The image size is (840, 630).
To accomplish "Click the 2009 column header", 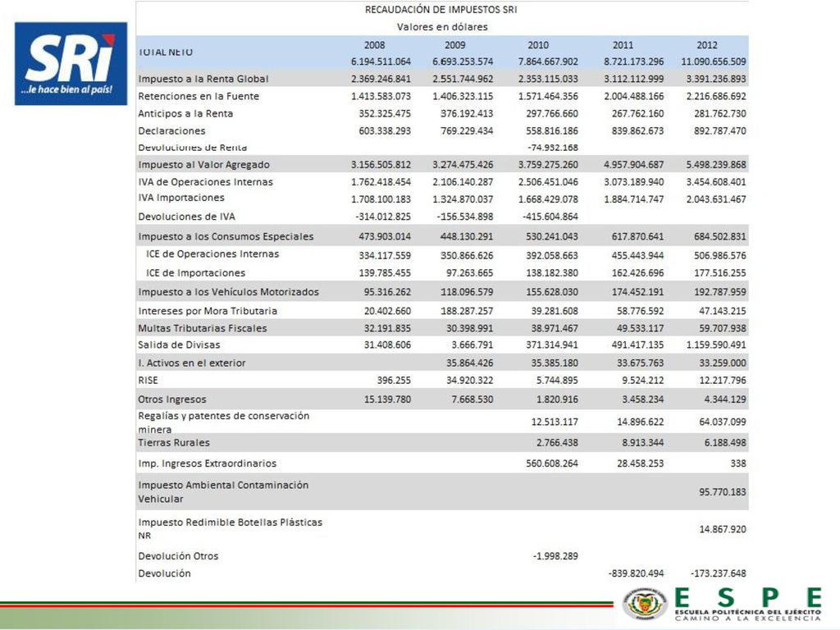I will pos(454,46).
